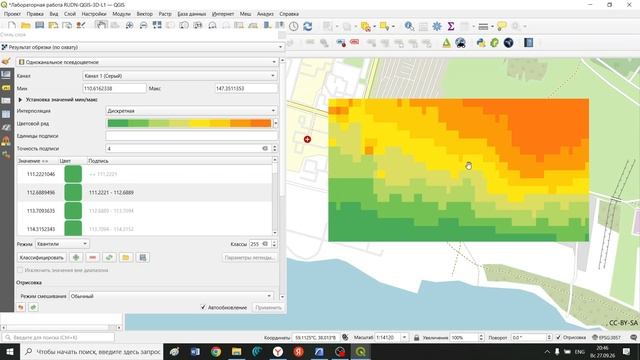Viewport: 640px width, 360px height.
Task: Open the Проект menu
Action: tap(13, 14)
